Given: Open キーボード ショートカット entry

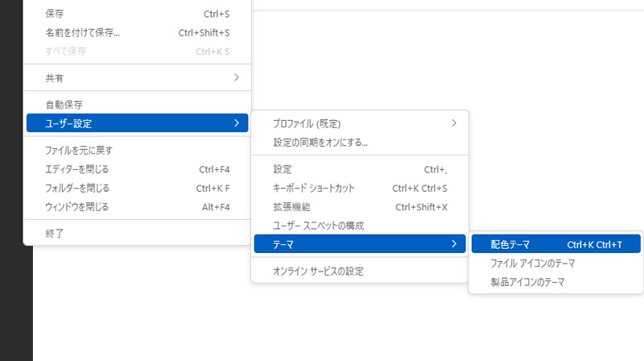Looking at the screenshot, I should 360,189.
